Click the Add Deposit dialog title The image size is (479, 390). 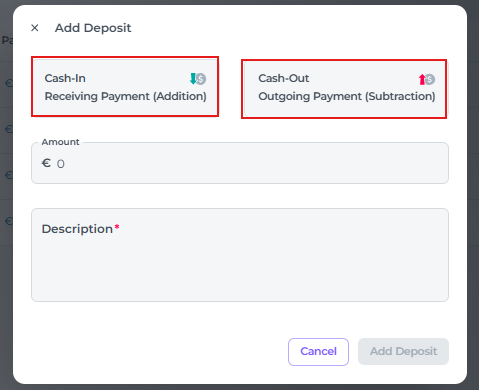pyautogui.click(x=93, y=28)
